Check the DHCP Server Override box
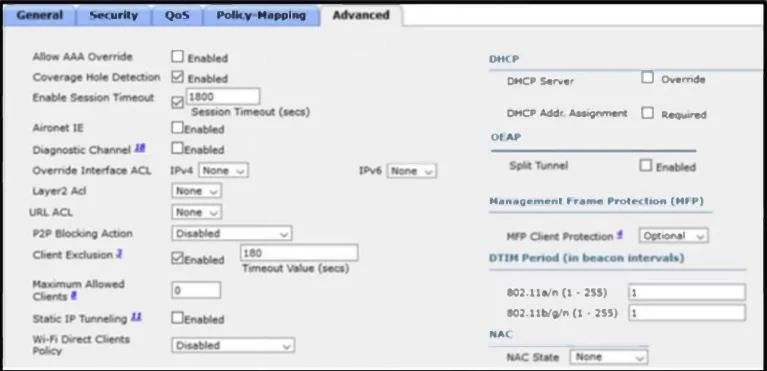767x371 pixels. [648, 78]
